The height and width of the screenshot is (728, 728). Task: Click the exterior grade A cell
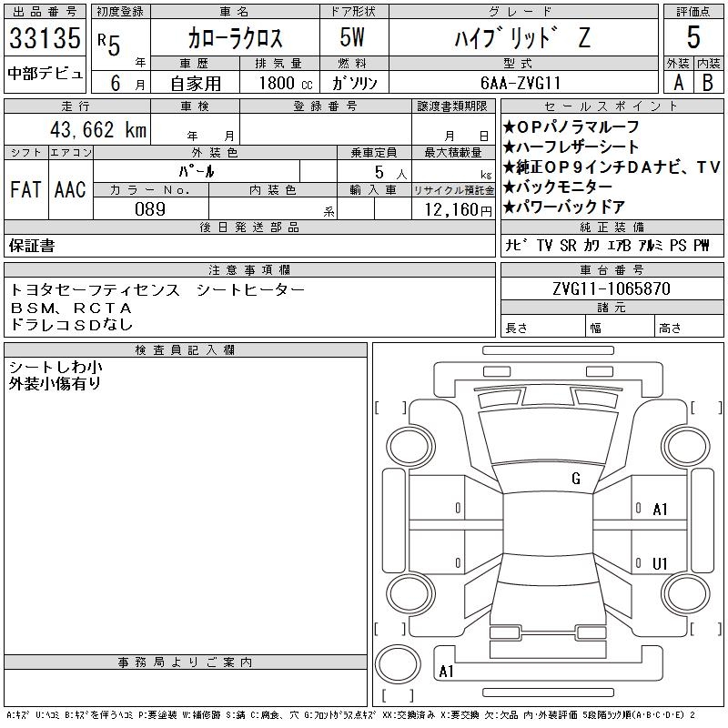point(678,82)
